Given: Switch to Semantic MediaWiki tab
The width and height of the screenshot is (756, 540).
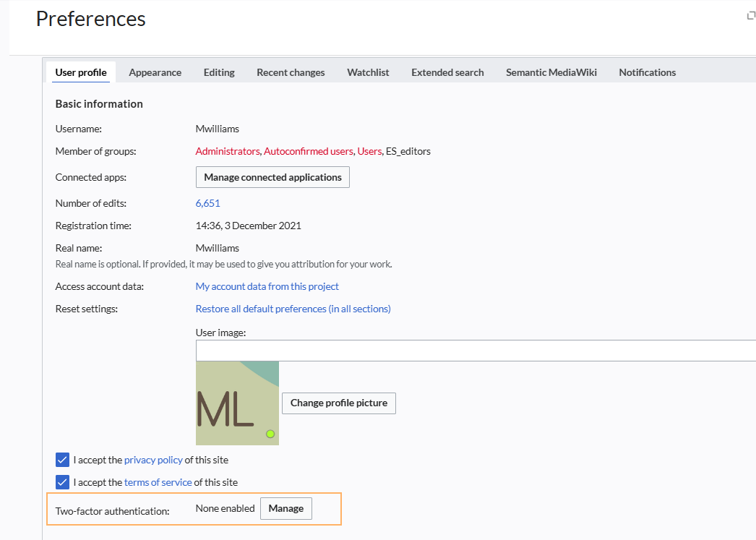Looking at the screenshot, I should [x=551, y=72].
